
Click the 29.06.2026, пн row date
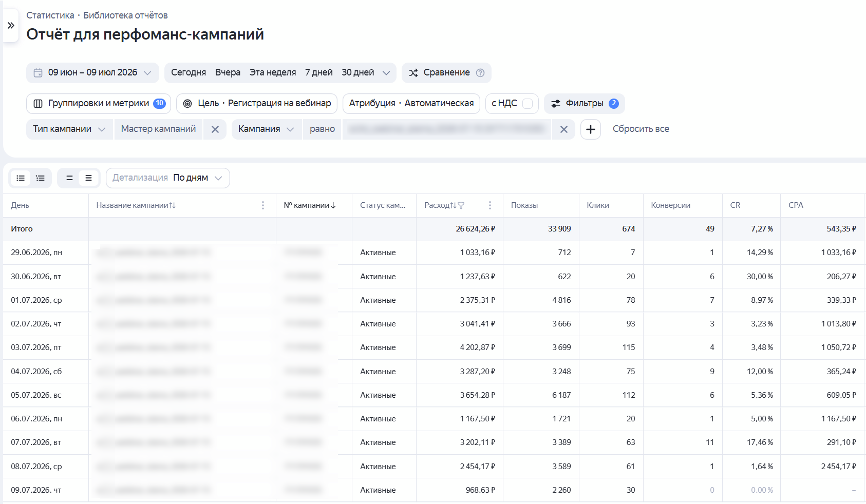(x=36, y=253)
